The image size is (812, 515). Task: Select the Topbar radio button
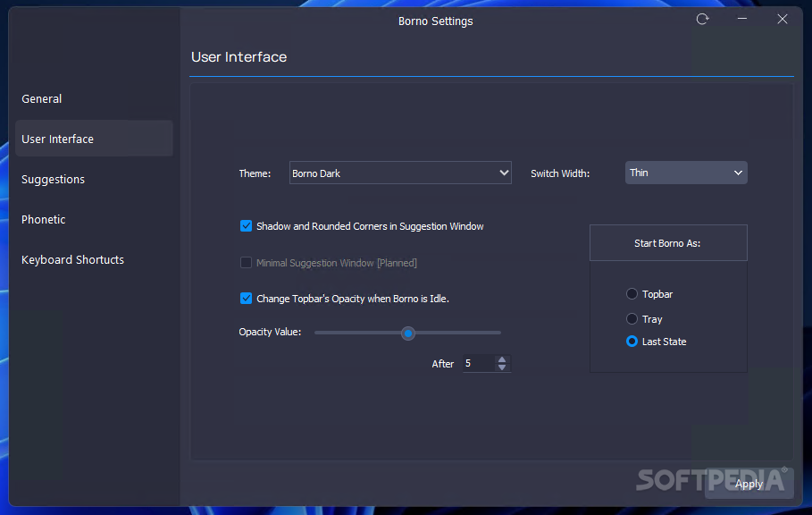click(632, 294)
